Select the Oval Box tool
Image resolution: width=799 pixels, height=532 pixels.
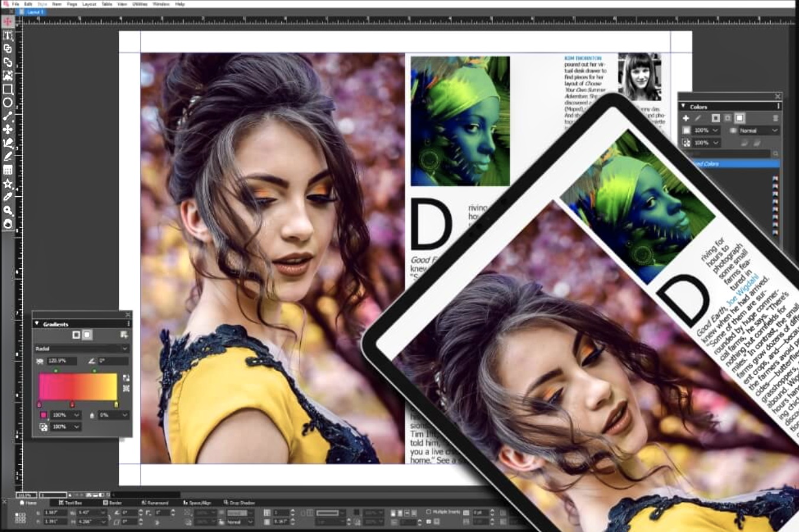point(8,103)
